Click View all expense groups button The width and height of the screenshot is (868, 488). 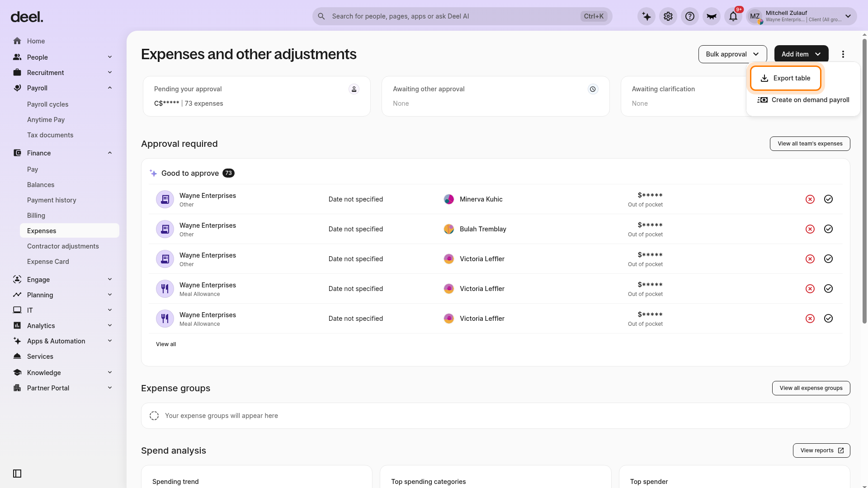[811, 388]
